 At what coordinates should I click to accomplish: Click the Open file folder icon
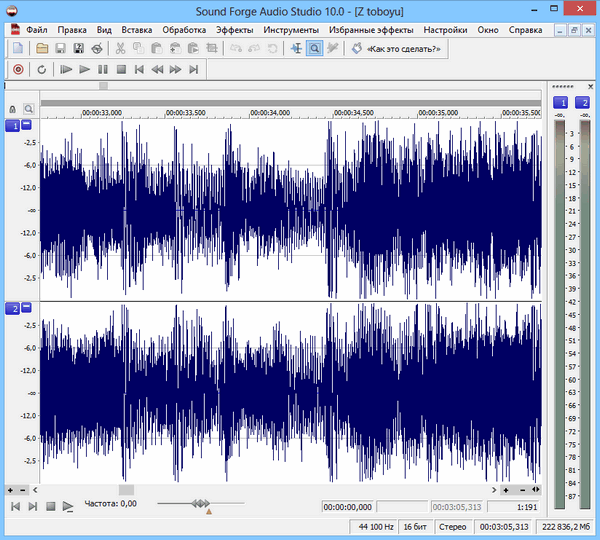pos(42,48)
